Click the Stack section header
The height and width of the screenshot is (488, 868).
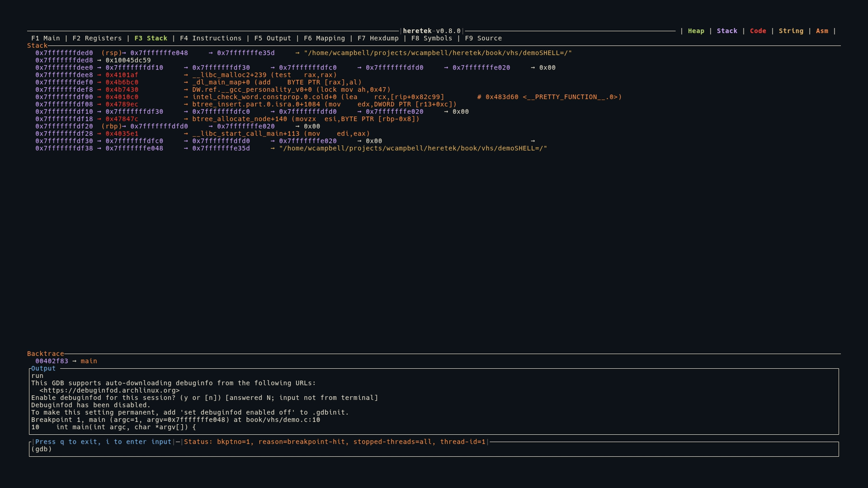point(37,46)
